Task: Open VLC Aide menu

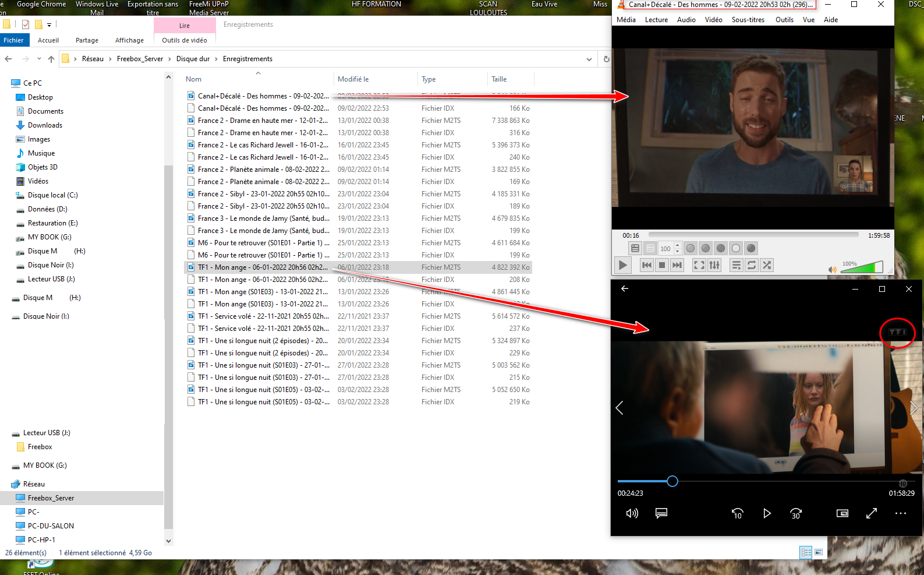Action: pos(831,20)
